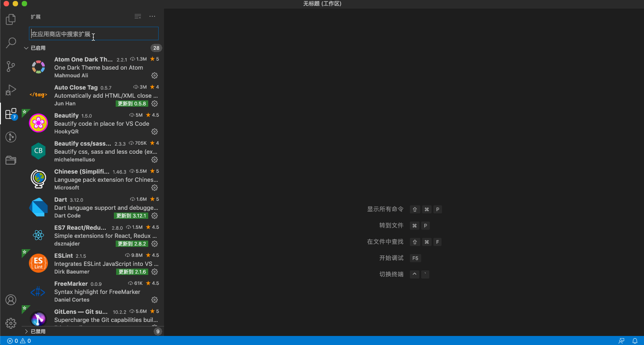Screen dimensions: 644x345
Task: Open the notifications bell in status bar
Action: coord(635,341)
